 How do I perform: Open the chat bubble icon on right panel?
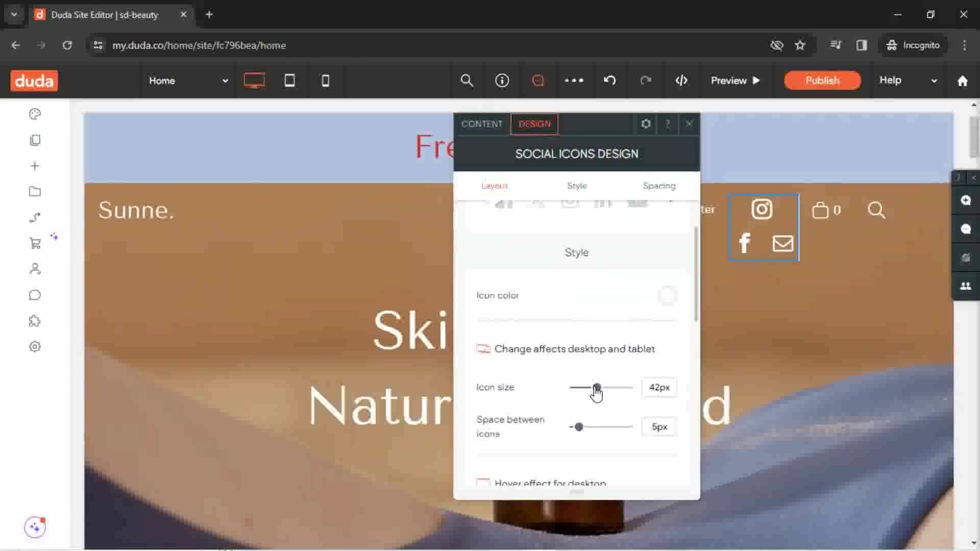pyautogui.click(x=966, y=229)
